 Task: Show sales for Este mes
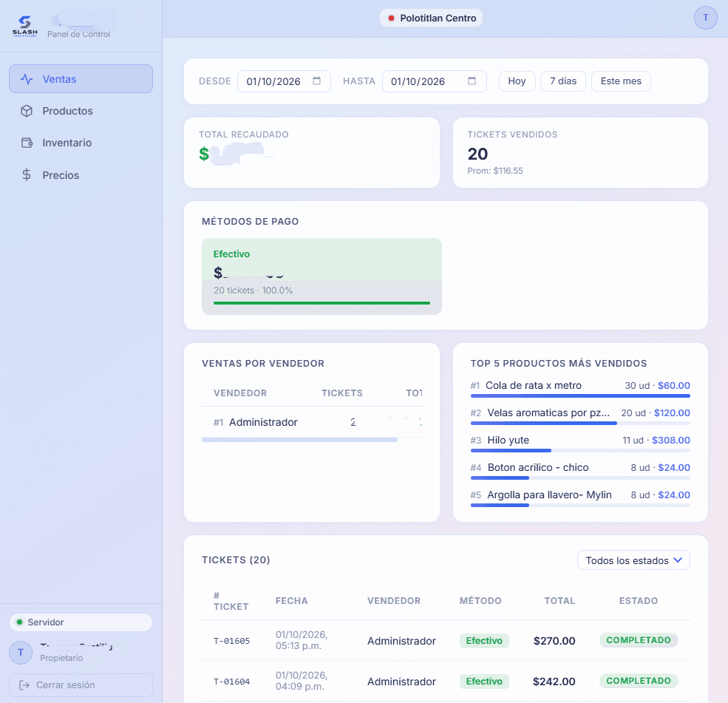click(x=621, y=81)
